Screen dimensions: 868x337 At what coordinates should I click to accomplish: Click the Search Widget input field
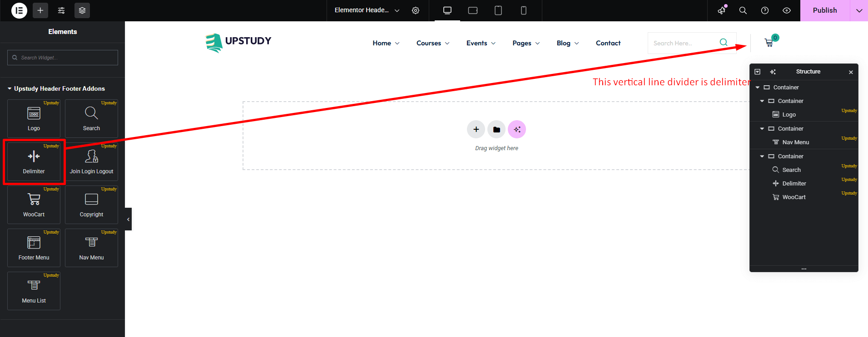[x=63, y=58]
